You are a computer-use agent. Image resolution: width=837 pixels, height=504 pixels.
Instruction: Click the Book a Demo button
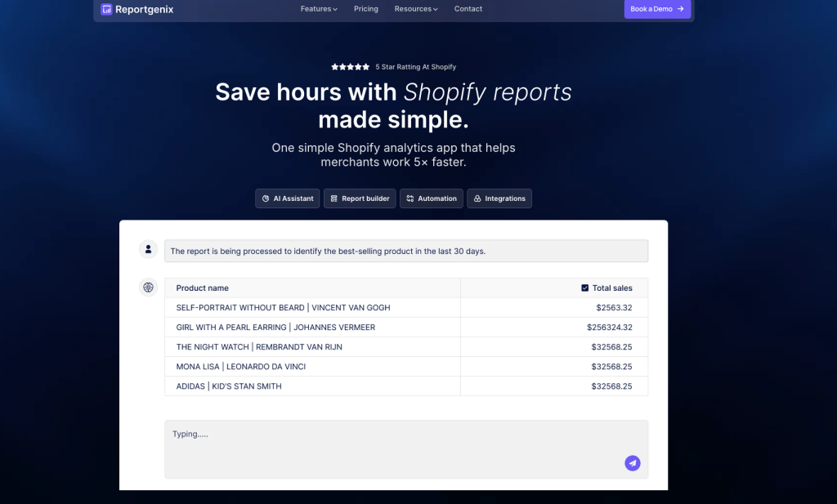point(657,9)
